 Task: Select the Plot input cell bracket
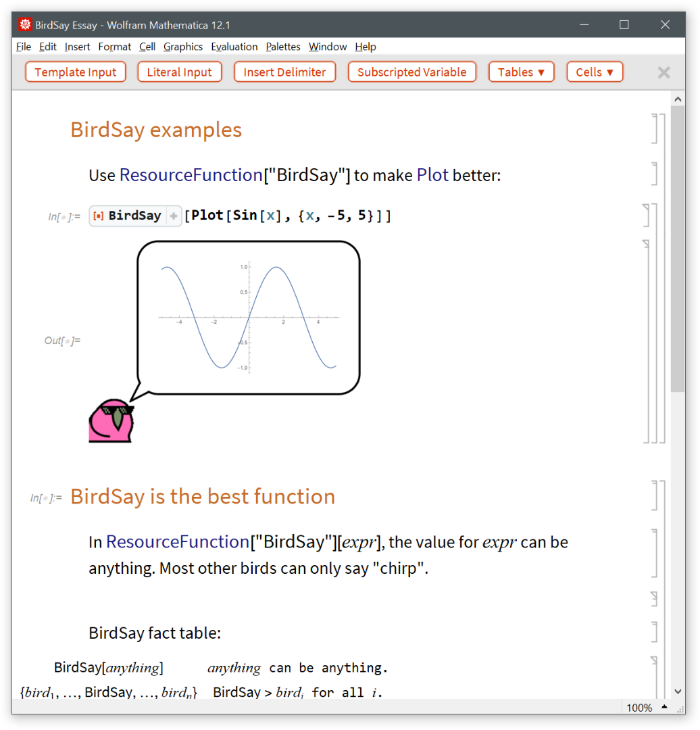647,216
